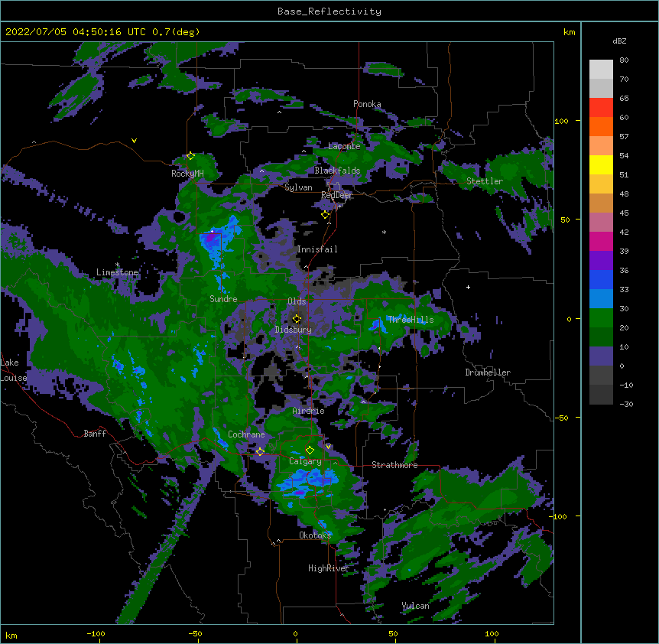Click the Base_Reflectivity title
This screenshot has width=659, height=644.
point(329,11)
